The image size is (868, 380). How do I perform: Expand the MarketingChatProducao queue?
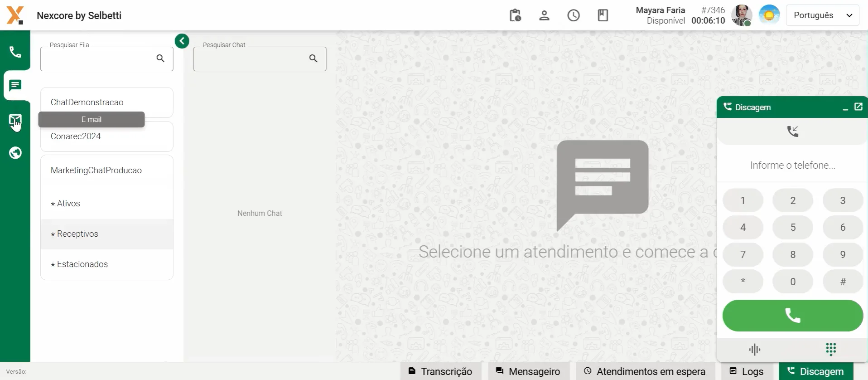tap(96, 171)
